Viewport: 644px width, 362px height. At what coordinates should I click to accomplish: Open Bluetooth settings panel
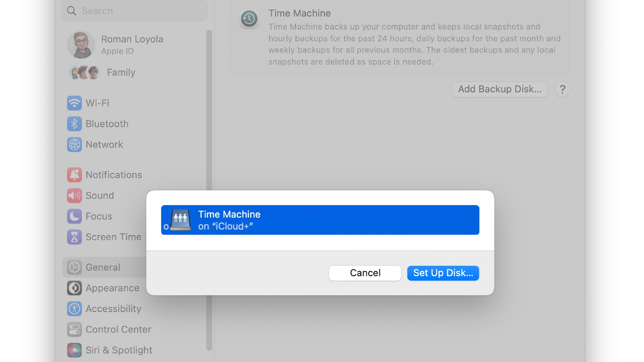point(107,124)
